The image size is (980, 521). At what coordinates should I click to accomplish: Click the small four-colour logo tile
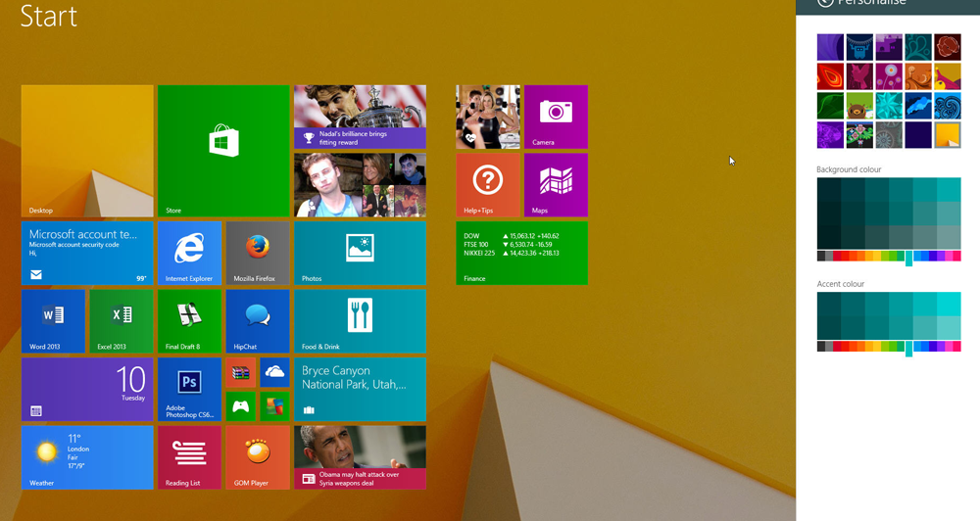[x=274, y=406]
